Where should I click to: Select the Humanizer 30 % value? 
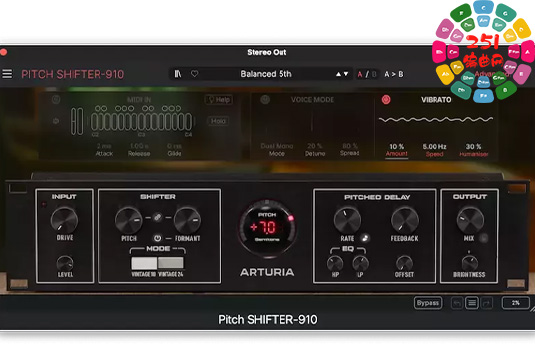473,146
